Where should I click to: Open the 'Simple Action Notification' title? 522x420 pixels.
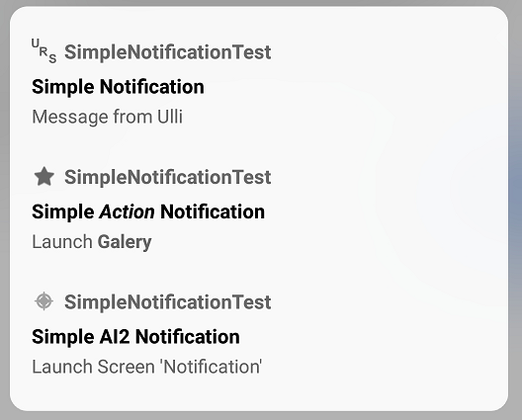tap(148, 212)
